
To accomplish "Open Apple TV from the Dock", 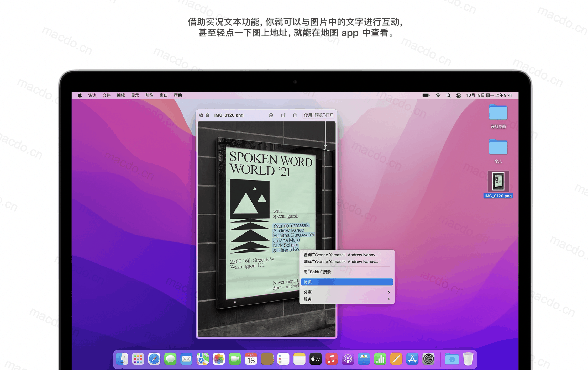I will pos(316,359).
